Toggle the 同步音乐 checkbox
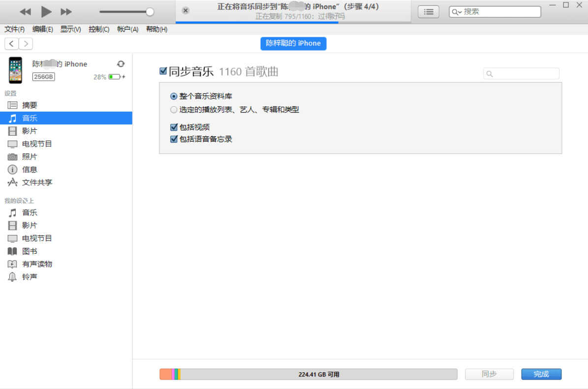588x389 pixels. tap(163, 71)
